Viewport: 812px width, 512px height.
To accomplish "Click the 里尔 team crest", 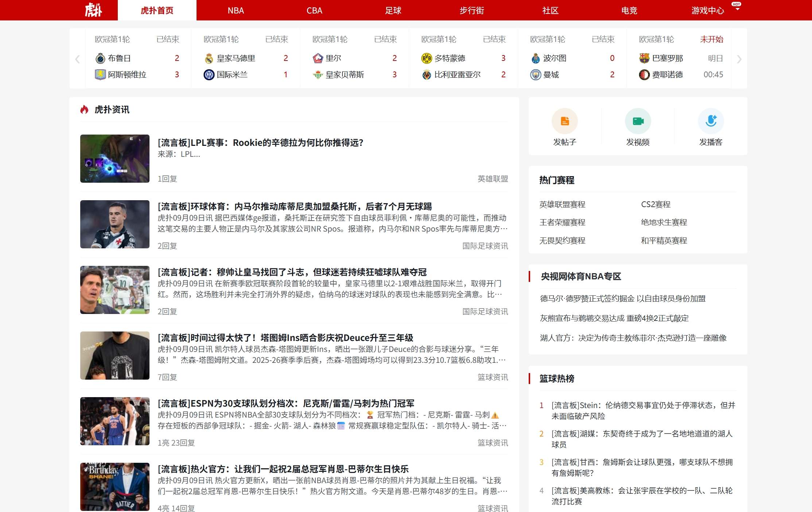I will point(318,58).
